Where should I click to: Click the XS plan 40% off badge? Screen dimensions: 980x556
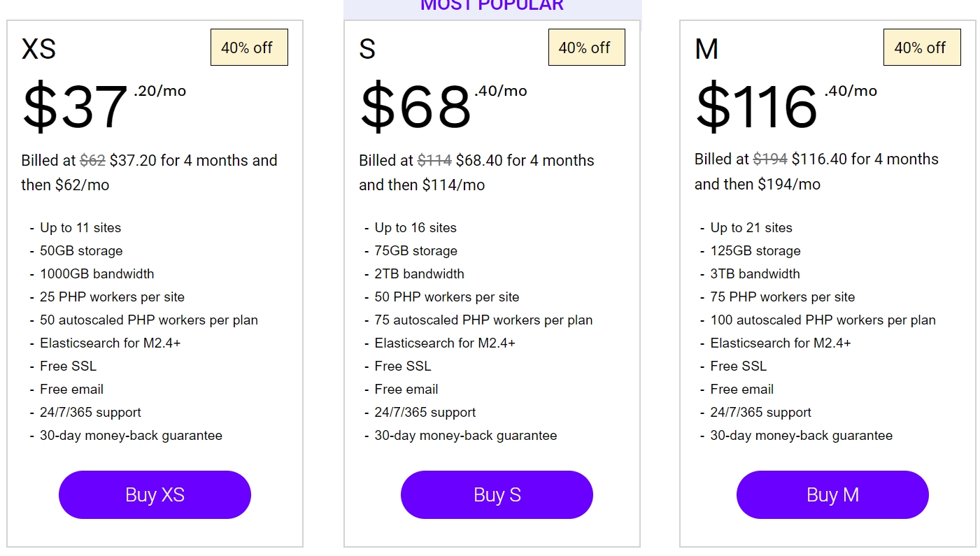pyautogui.click(x=249, y=48)
